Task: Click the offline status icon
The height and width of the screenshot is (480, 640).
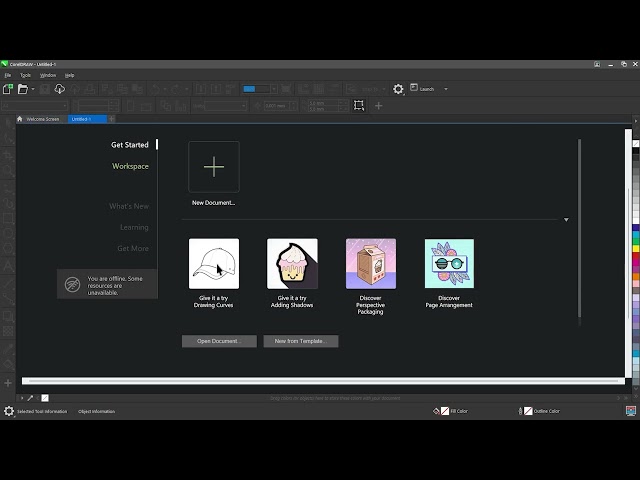Action: pyautogui.click(x=72, y=284)
